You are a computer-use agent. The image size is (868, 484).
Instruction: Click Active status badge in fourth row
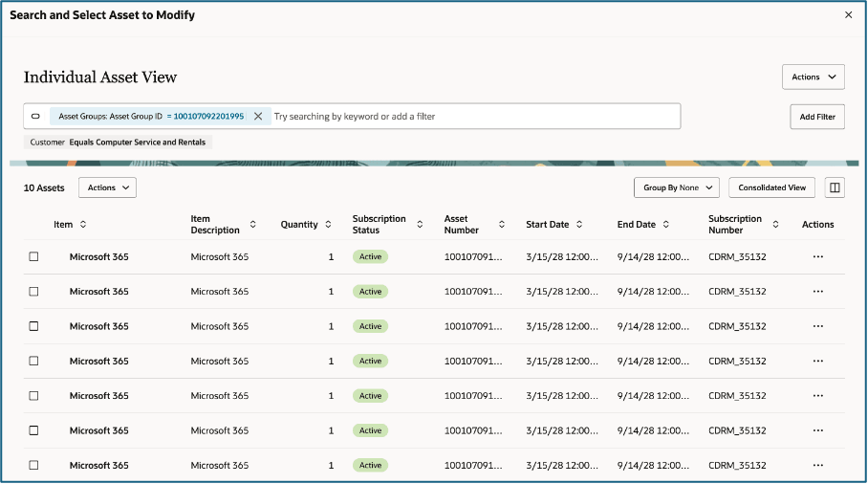(x=370, y=361)
